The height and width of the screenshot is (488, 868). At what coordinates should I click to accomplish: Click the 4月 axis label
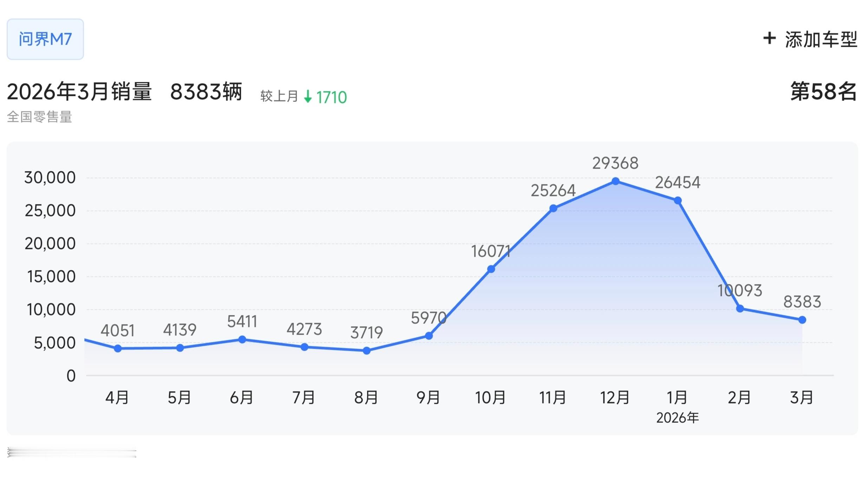tap(117, 397)
